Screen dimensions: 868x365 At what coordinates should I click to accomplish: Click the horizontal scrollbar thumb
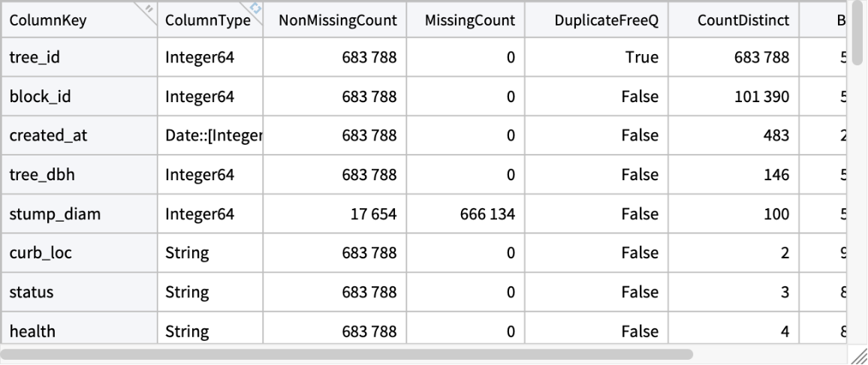tap(347, 353)
